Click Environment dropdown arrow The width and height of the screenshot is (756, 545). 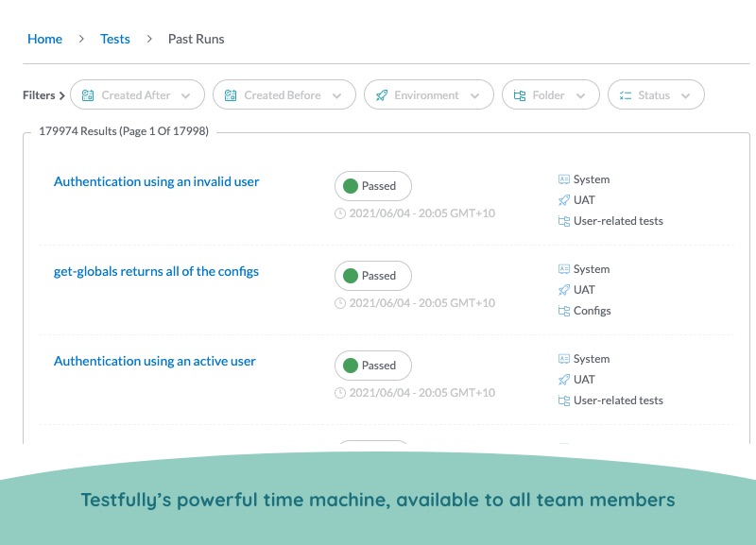[475, 96]
